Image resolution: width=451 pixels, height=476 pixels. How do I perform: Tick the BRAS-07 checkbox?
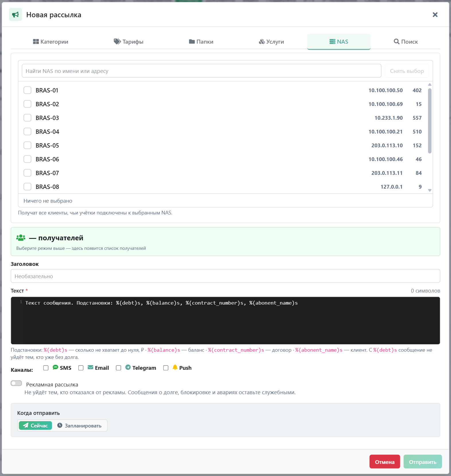click(x=28, y=173)
